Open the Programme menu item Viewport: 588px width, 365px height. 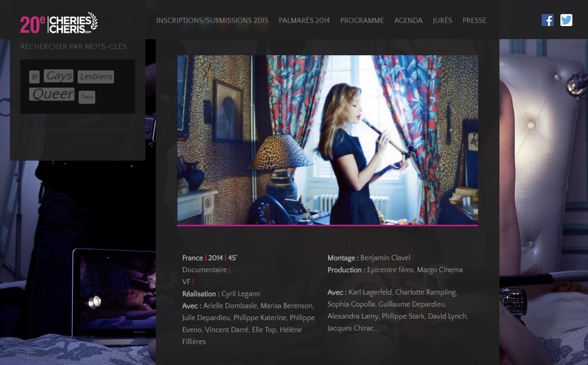coord(362,21)
